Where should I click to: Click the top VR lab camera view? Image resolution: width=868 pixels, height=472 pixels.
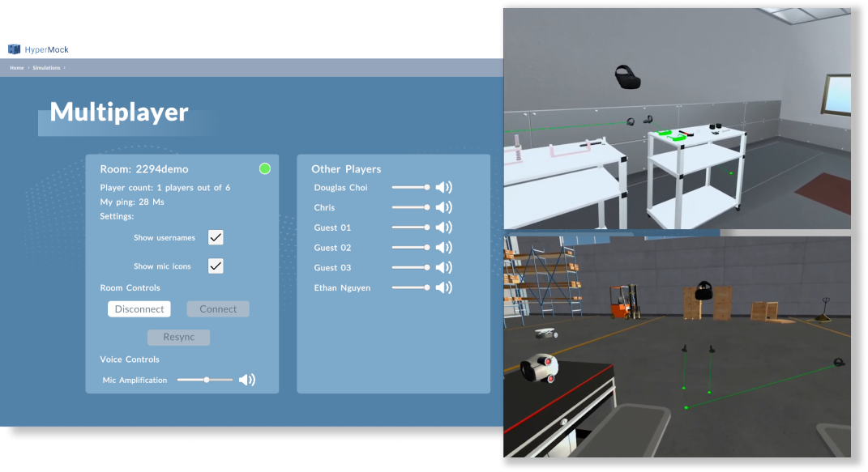pyautogui.click(x=677, y=117)
